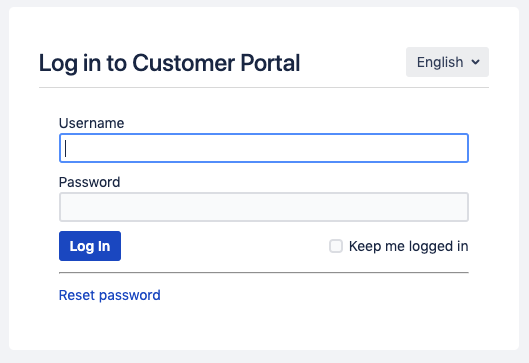Place cursor in the highlighted Username box

(x=264, y=148)
